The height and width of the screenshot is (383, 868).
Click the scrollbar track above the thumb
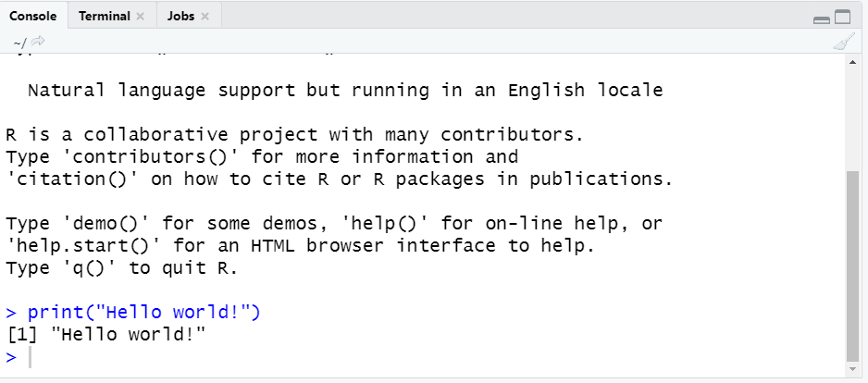pos(852,111)
